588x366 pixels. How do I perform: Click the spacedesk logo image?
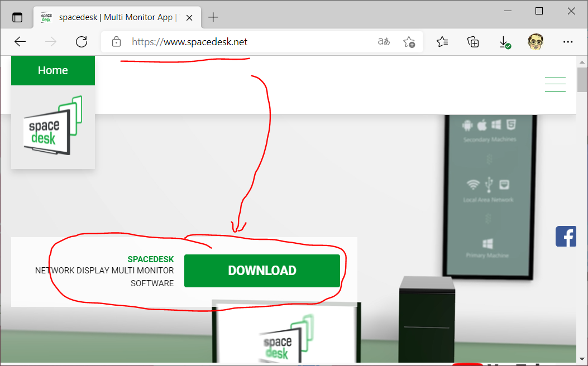pyautogui.click(x=53, y=126)
